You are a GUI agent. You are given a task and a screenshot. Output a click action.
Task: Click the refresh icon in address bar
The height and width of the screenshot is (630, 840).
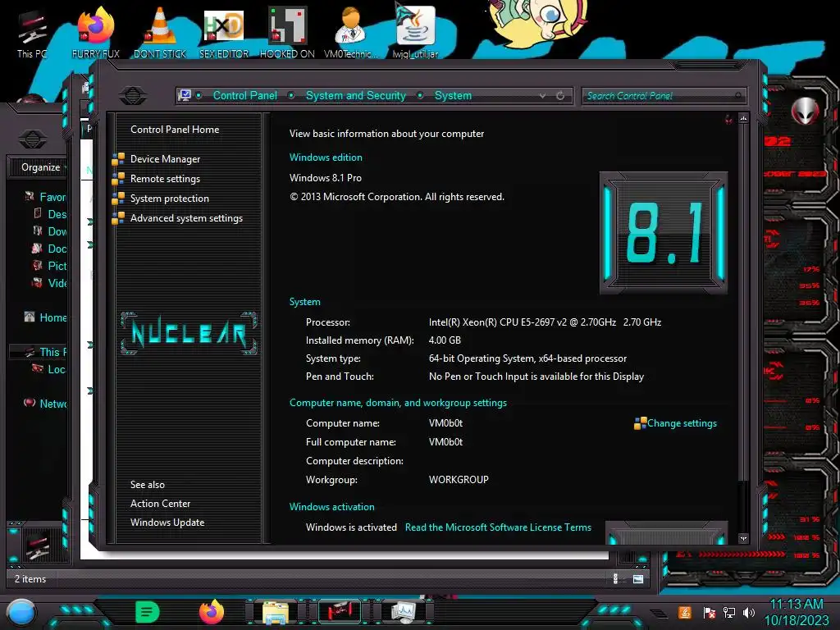[x=560, y=95]
